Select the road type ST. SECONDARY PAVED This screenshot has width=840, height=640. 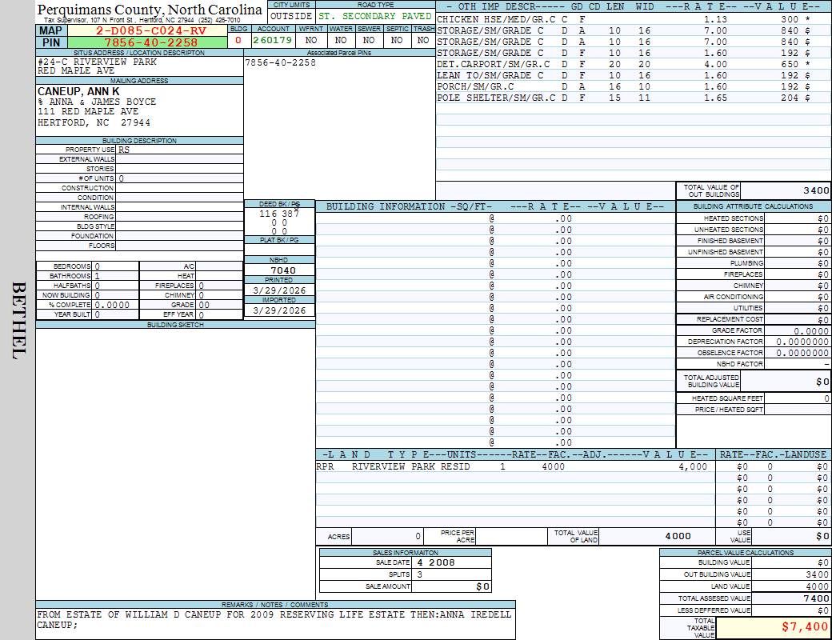(x=374, y=16)
